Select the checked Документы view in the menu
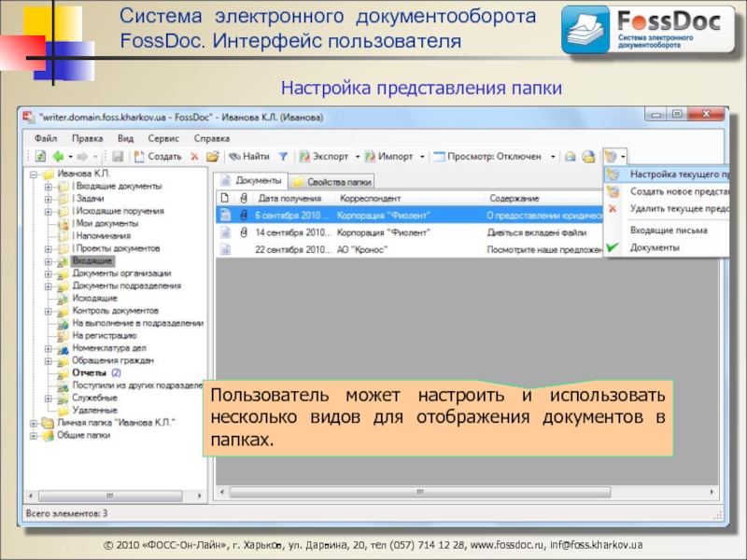The width and height of the screenshot is (747, 560). click(666, 247)
